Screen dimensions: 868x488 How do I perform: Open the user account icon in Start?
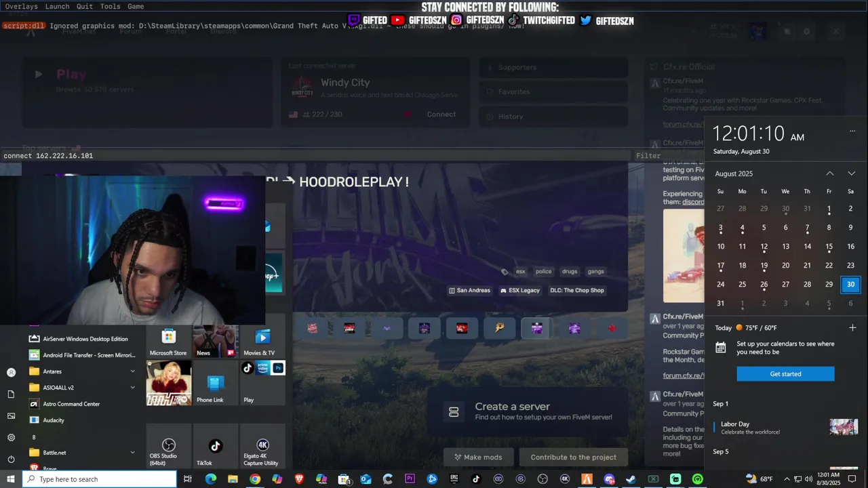[x=11, y=372]
